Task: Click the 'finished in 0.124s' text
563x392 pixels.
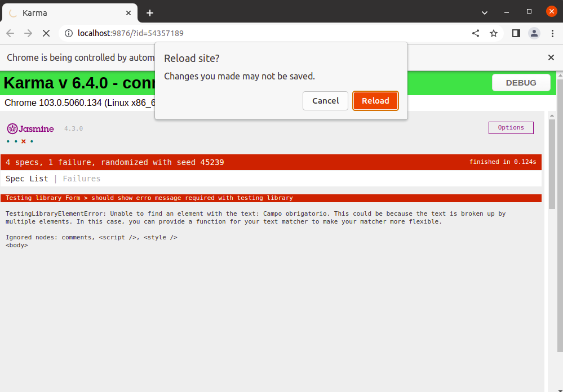Action: 503,162
